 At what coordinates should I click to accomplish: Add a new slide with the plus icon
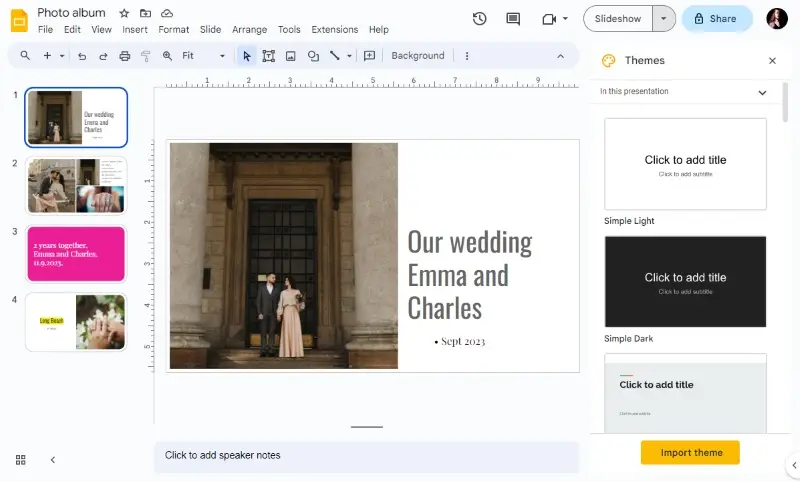coord(47,56)
